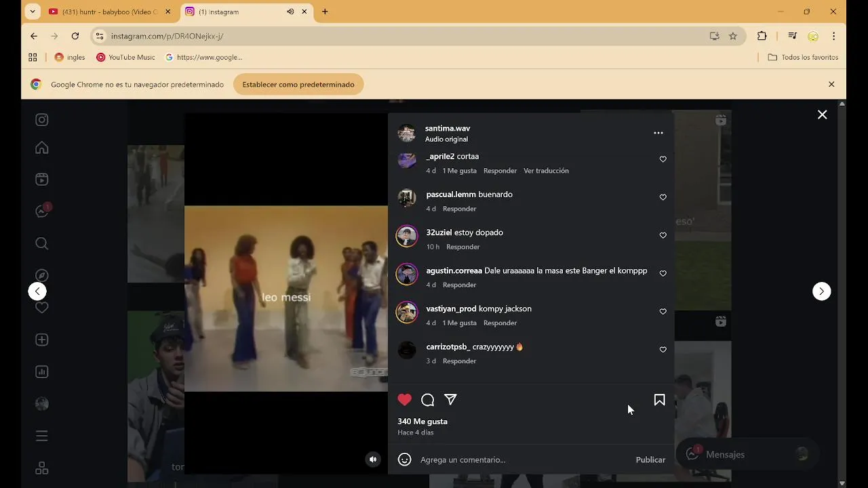Focus the Agrega un comentario field

point(522,460)
